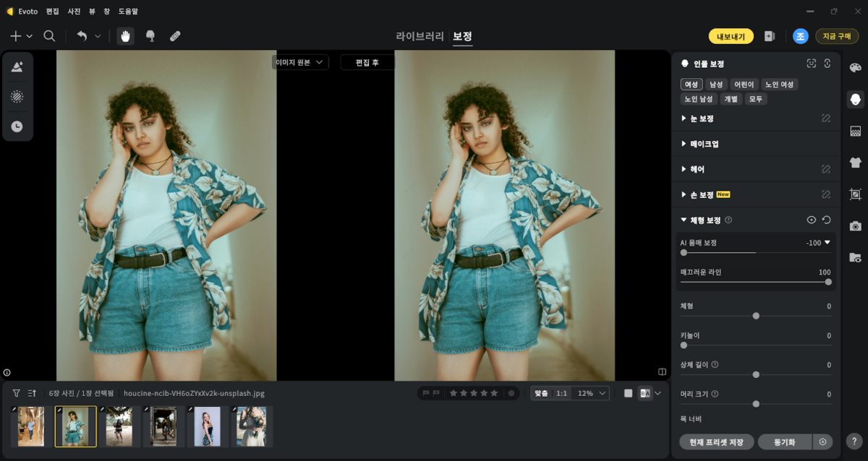Viewport: 868px width, 461px height.
Task: Open the 12% zoom level dropdown
Action: pyautogui.click(x=592, y=393)
